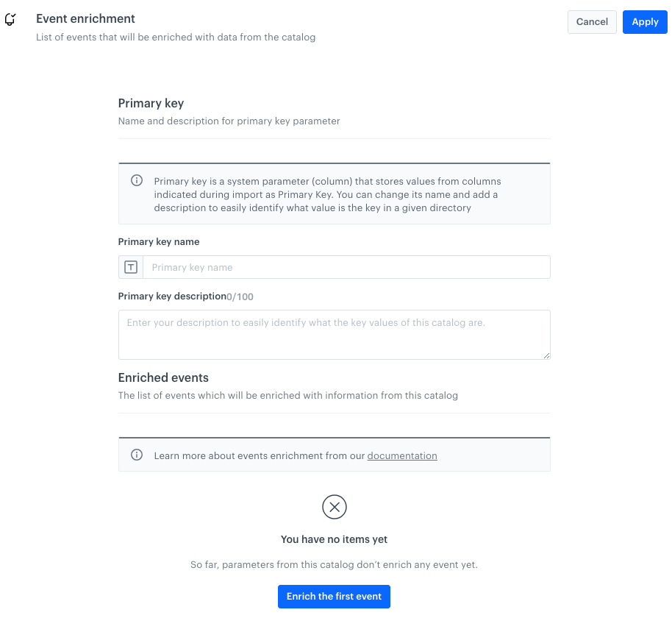
Task: Click the Enriched events section heading
Action: 163,378
